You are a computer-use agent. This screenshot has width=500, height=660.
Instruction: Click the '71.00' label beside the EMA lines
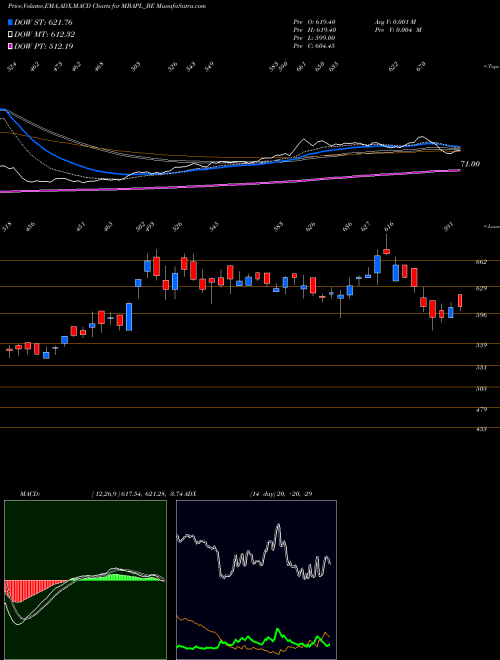pos(470,164)
